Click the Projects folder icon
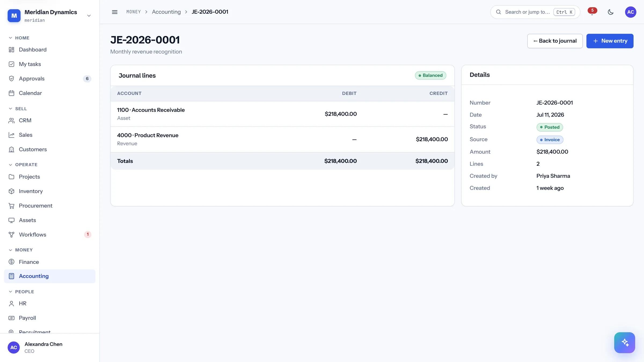644x362 pixels. point(11,177)
